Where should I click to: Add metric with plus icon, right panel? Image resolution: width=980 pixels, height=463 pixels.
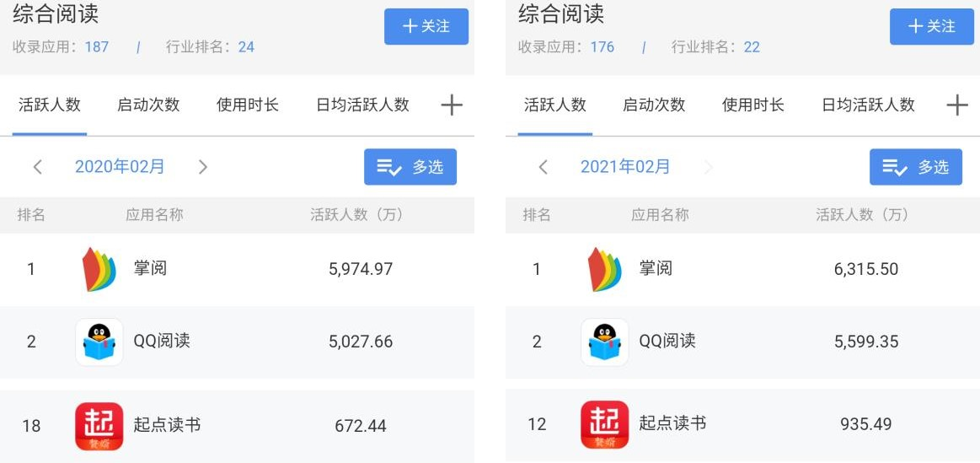[957, 105]
